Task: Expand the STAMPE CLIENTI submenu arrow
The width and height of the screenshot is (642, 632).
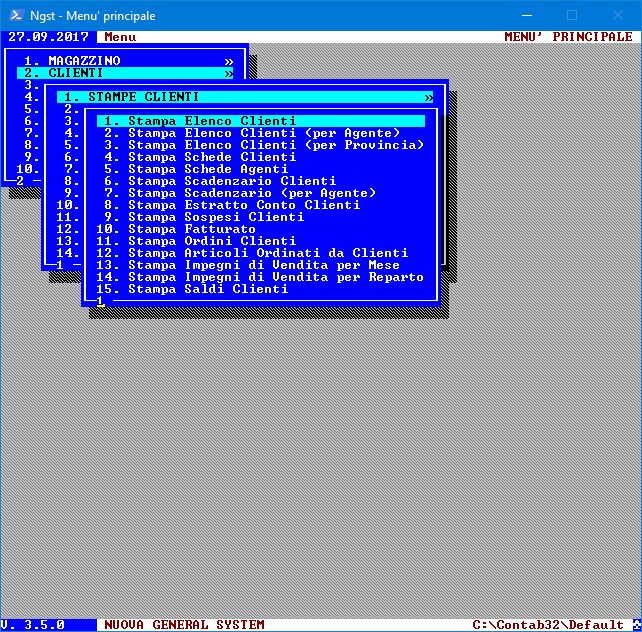Action: click(428, 97)
